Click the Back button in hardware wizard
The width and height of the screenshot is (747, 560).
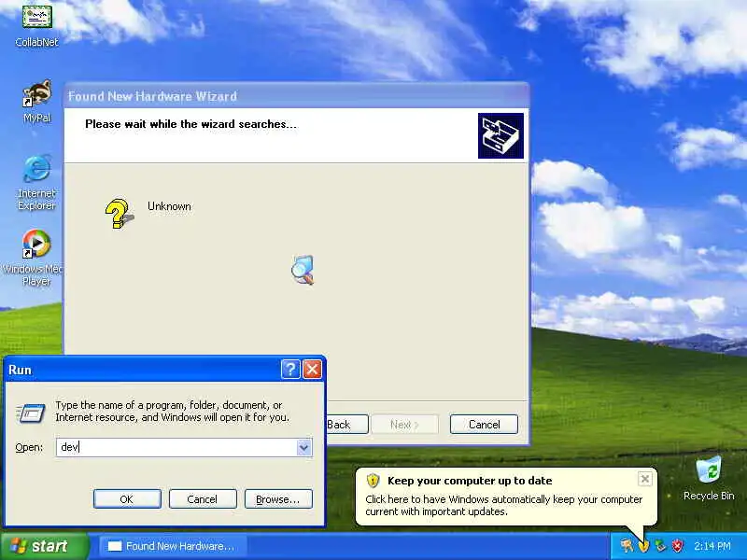point(347,425)
